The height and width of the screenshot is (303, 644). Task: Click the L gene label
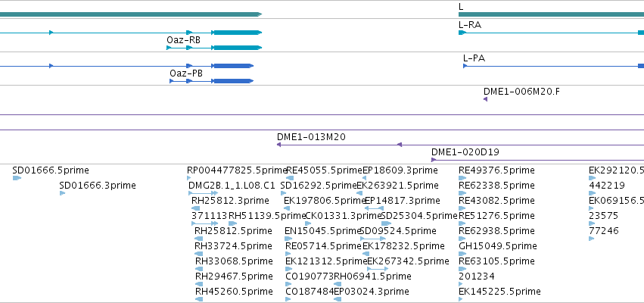461,7
